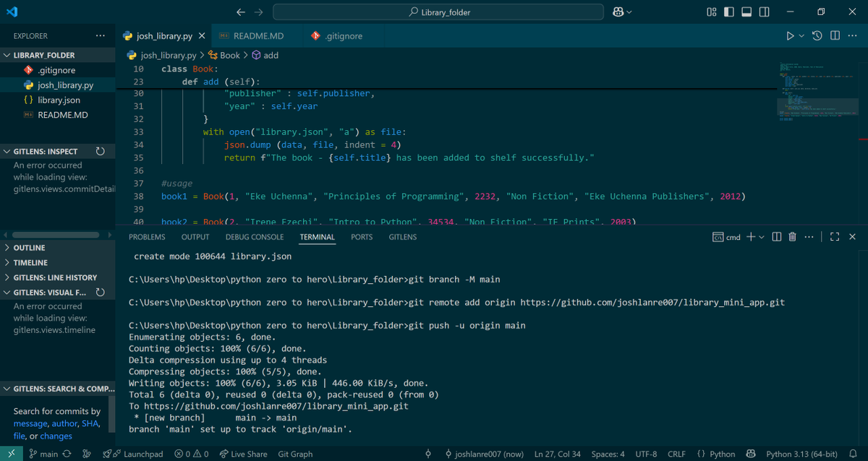This screenshot has height=461, width=868.
Task: Open the GITLENS panel tab
Action: click(403, 237)
